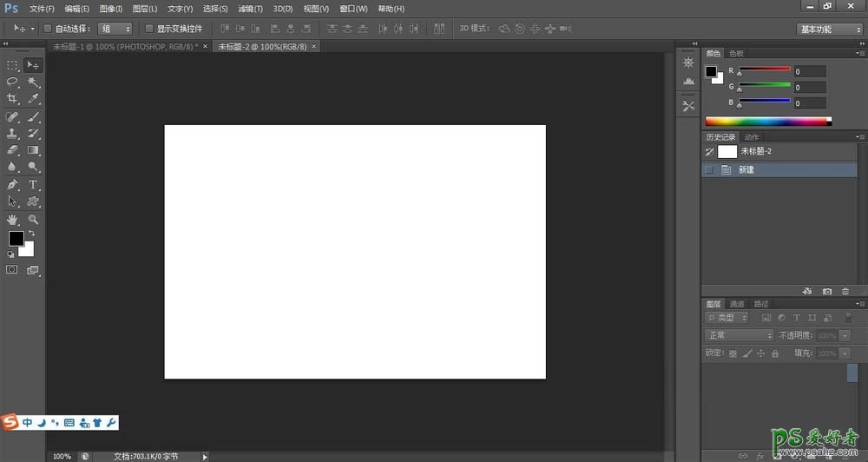Select the Magic Wand tool
Screen dimensions: 868x462
click(x=33, y=82)
